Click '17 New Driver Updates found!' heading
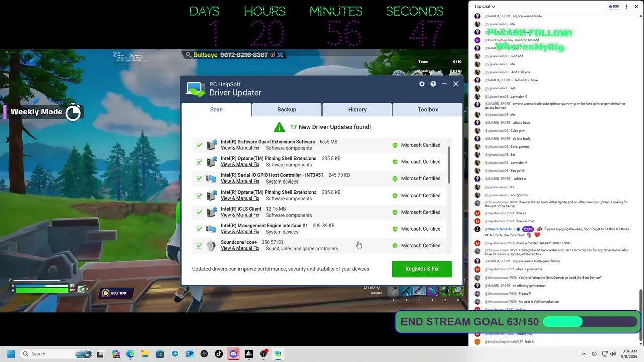The width and height of the screenshot is (644, 362). point(330,127)
